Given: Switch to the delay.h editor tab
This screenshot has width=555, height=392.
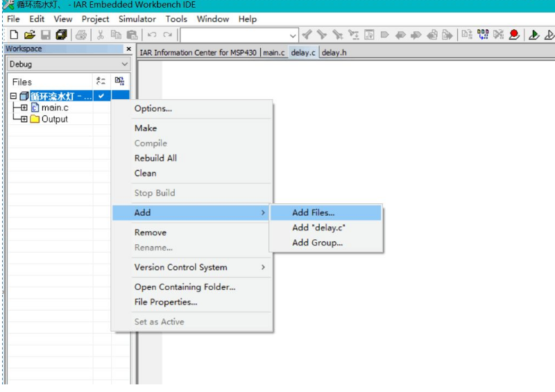Looking at the screenshot, I should click(x=334, y=53).
